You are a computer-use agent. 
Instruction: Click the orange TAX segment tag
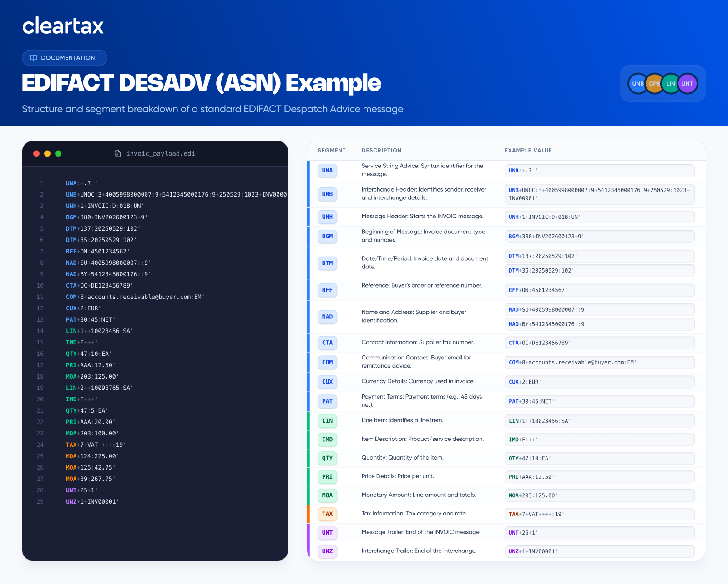pos(328,515)
